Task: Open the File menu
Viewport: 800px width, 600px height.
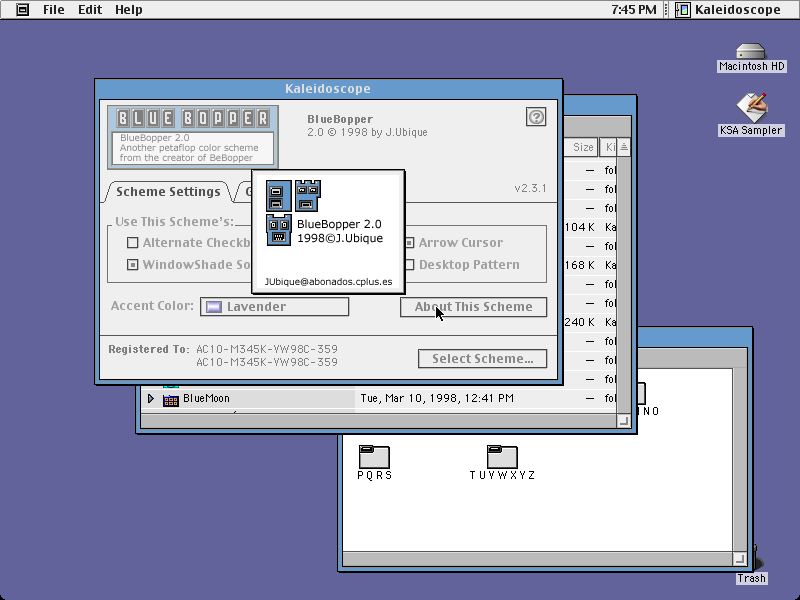Action: point(53,9)
